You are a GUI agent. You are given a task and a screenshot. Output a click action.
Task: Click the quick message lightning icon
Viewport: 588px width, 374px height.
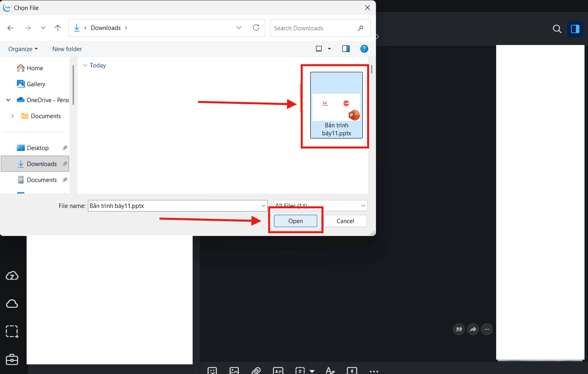click(352, 370)
